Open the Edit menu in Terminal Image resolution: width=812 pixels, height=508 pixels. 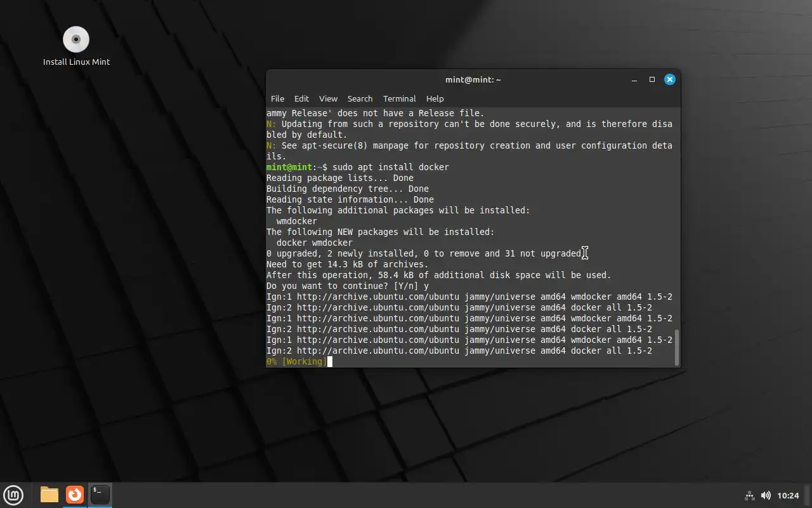301,98
